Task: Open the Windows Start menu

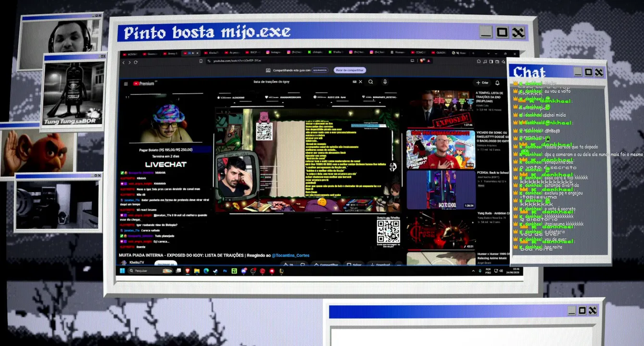Action: tap(122, 271)
